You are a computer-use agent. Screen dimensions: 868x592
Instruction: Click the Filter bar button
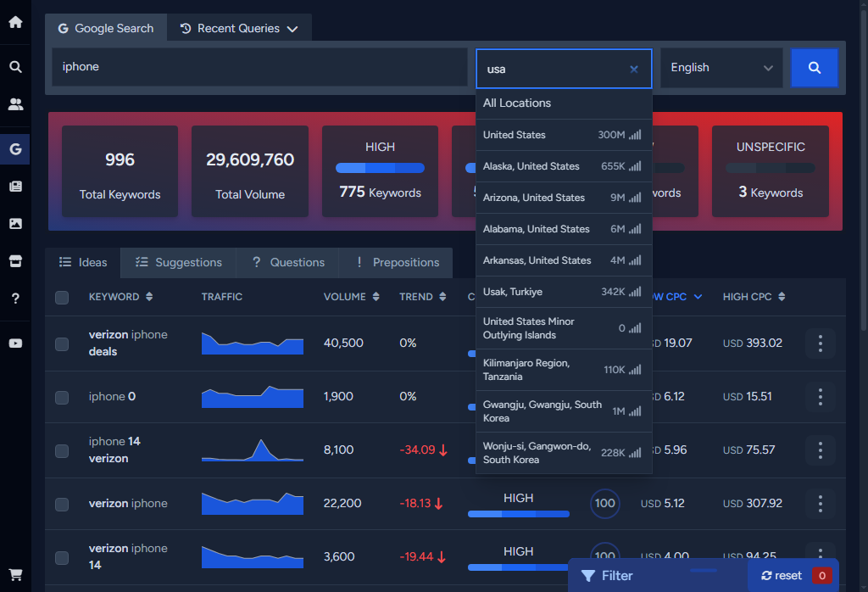[x=658, y=575]
